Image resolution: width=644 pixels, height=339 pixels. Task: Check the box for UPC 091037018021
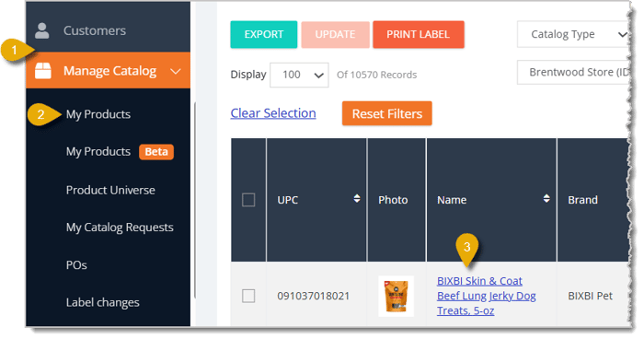coord(248,296)
